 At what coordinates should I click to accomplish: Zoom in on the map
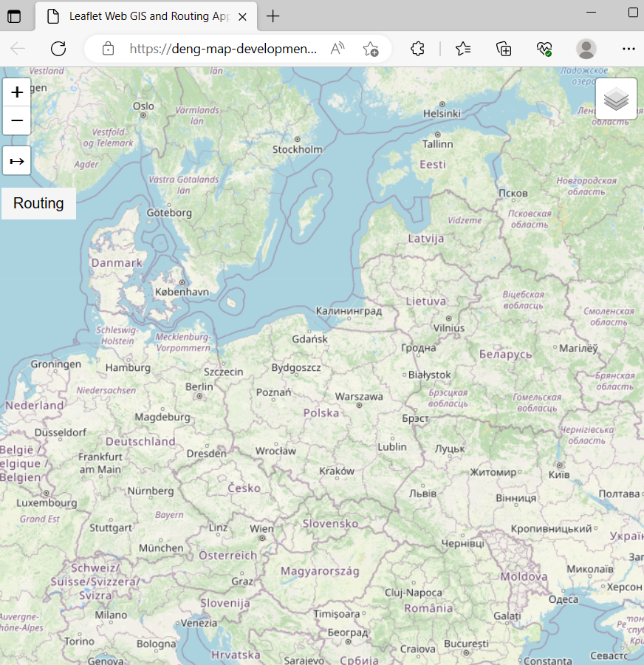16,92
